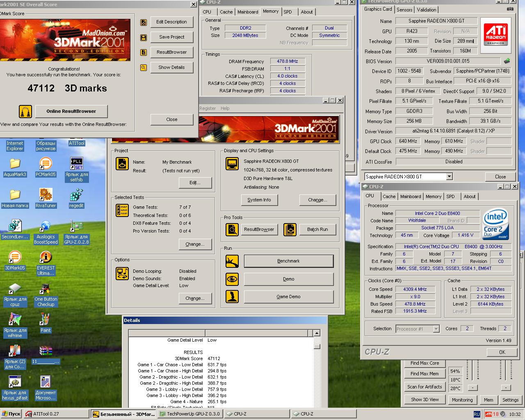Click Find Max Core in ATITool
Viewport: 525px width, 420px height.
click(425, 363)
